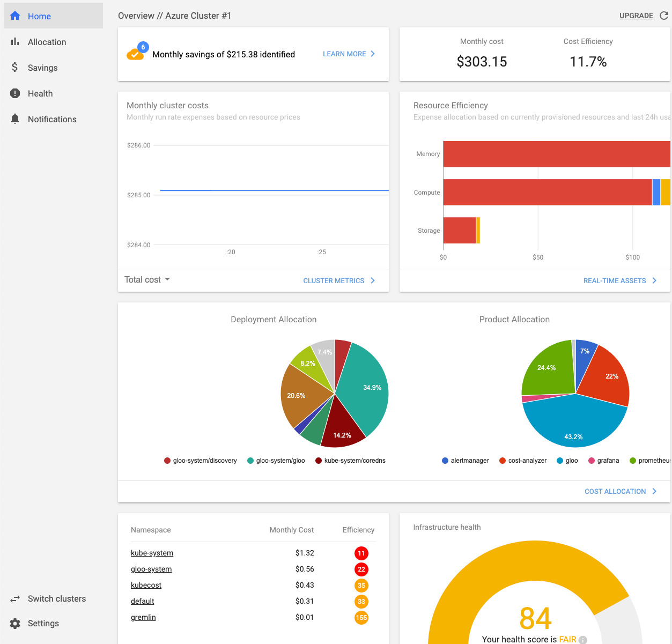Viewport: 672px width, 644px height.
Task: Expand REAL-TIME ASSETS with its chevron
Action: click(654, 280)
